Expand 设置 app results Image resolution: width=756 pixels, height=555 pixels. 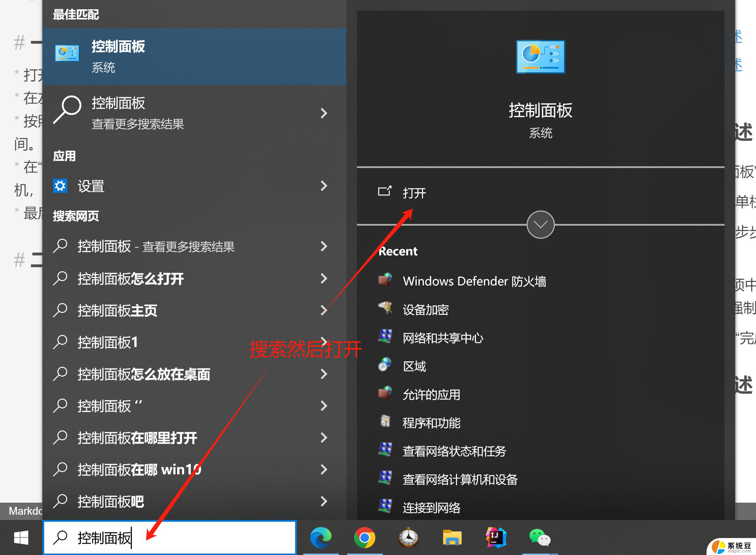click(x=325, y=187)
